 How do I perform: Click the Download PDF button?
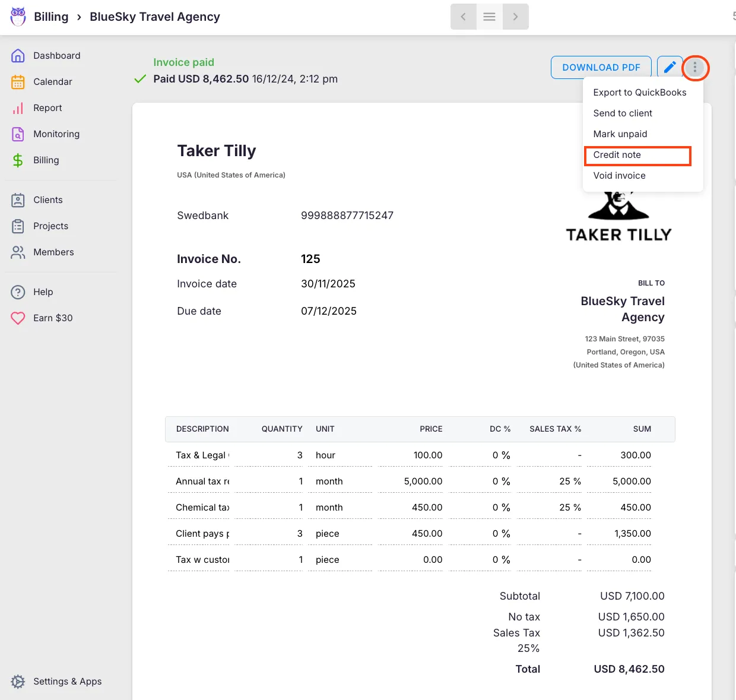click(x=601, y=68)
